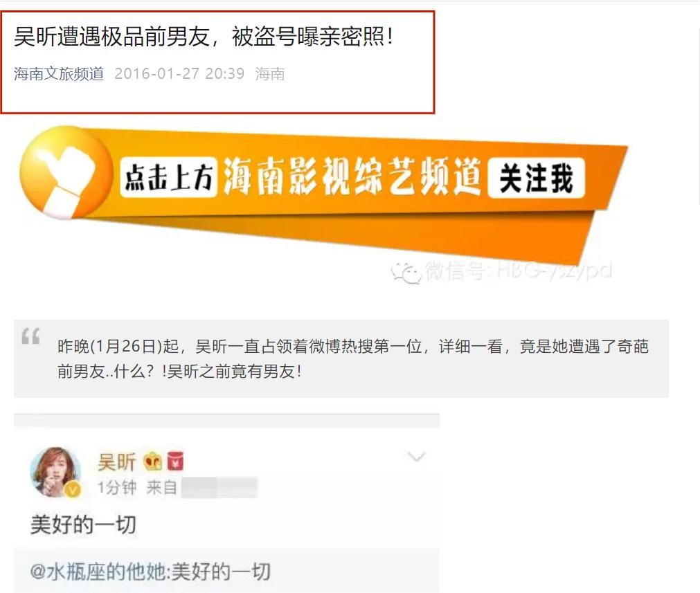Click the thumbs-up icon on the banner
700x593 pixels.
(66, 173)
